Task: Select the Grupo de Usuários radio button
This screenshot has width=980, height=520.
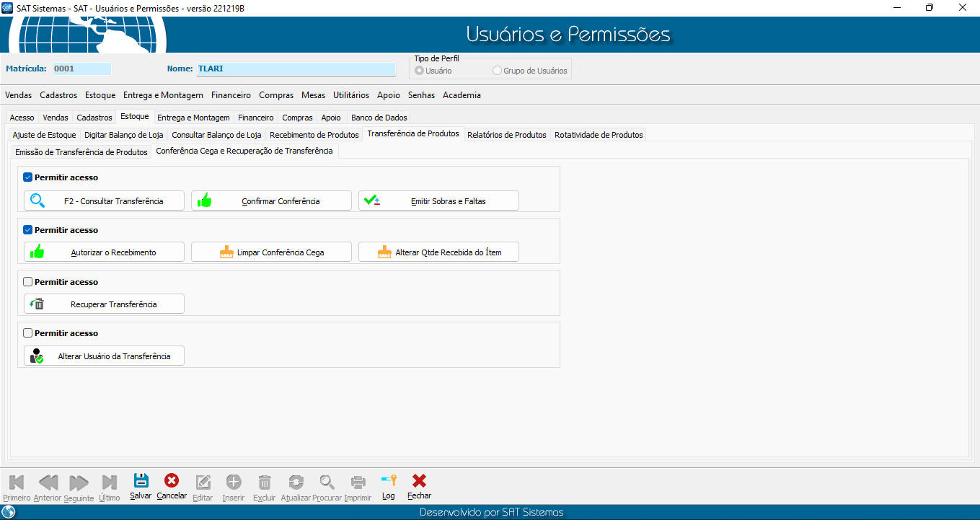Action: pyautogui.click(x=497, y=71)
